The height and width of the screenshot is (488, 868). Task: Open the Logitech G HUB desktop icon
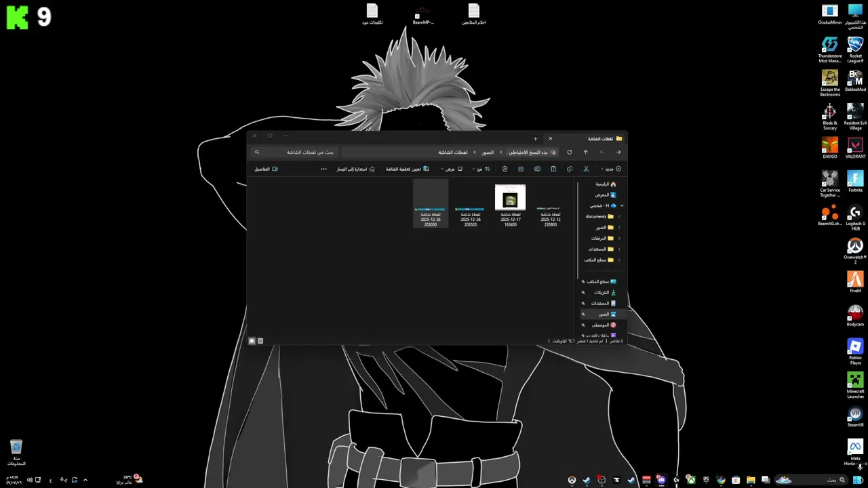[855, 218]
